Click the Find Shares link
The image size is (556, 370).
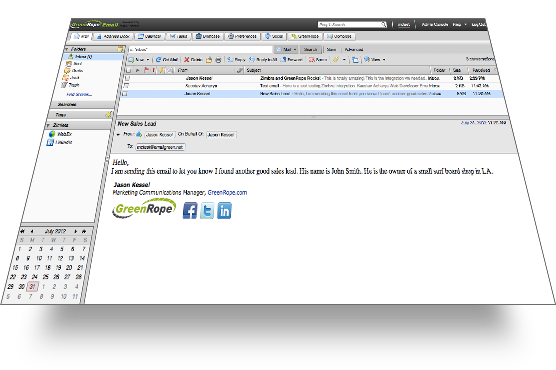pyautogui.click(x=79, y=94)
